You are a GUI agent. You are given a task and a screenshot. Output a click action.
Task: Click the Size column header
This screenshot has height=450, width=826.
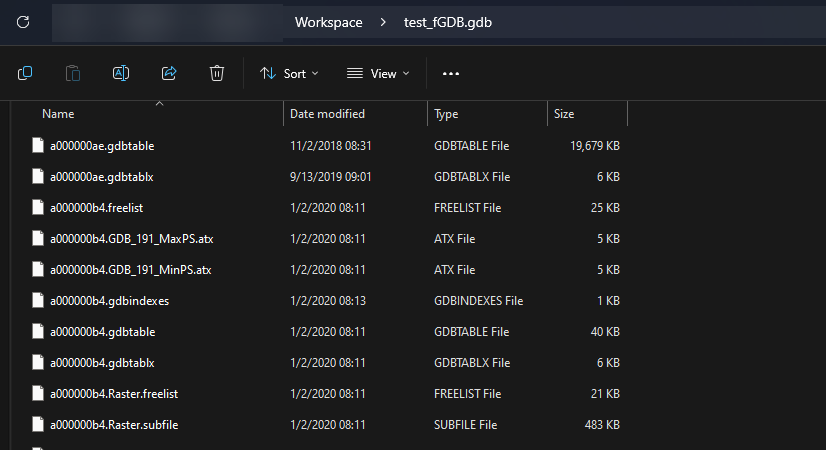564,114
